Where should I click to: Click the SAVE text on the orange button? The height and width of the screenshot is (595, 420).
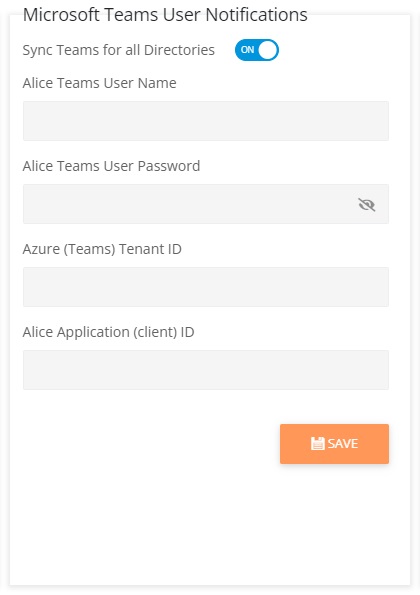coord(343,443)
